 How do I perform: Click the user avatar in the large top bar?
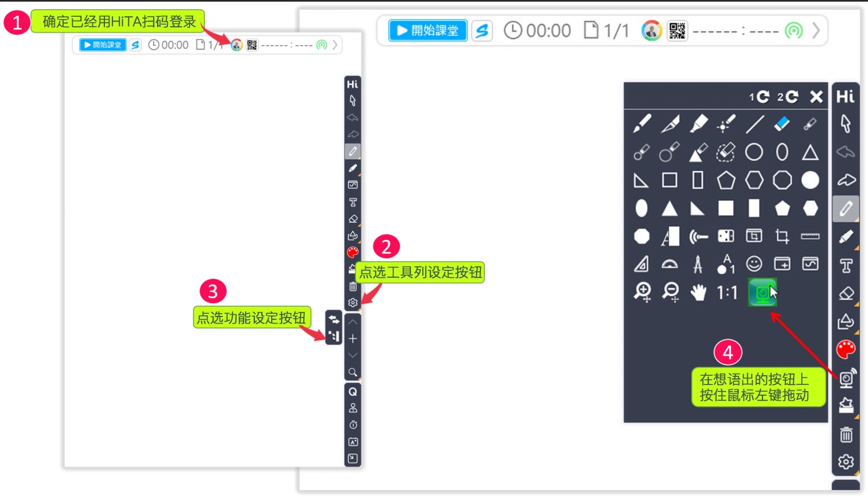[x=651, y=31]
